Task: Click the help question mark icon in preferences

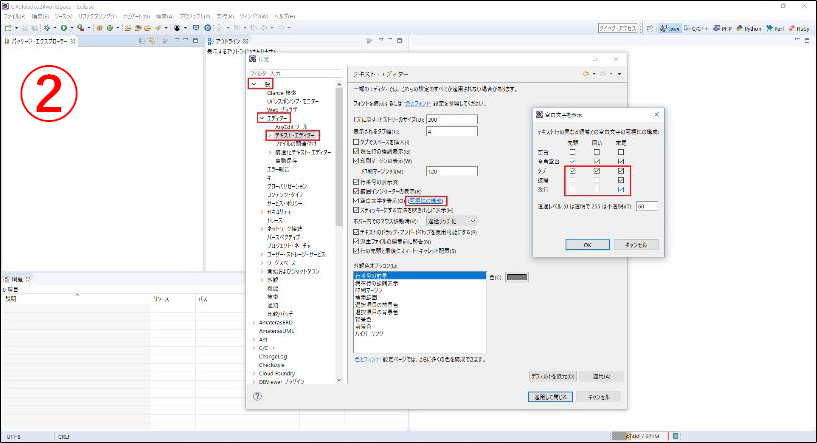Action: 258,397
